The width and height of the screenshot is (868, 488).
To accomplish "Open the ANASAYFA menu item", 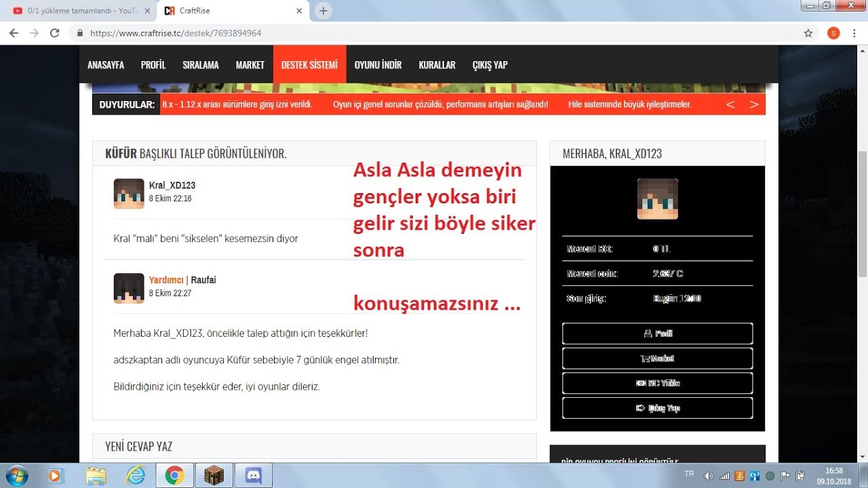I will click(106, 65).
